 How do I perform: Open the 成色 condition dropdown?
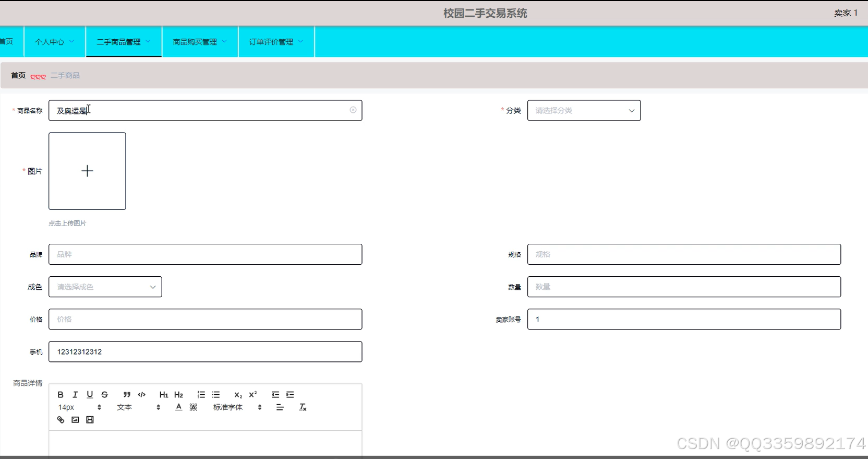(105, 287)
